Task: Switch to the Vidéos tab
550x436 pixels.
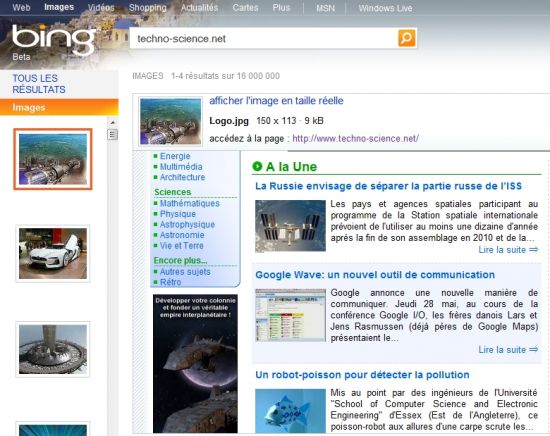Action: (101, 7)
